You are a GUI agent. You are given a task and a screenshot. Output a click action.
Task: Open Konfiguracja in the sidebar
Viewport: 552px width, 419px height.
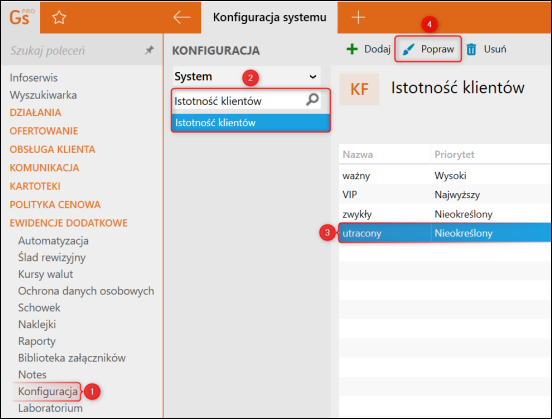[48, 391]
